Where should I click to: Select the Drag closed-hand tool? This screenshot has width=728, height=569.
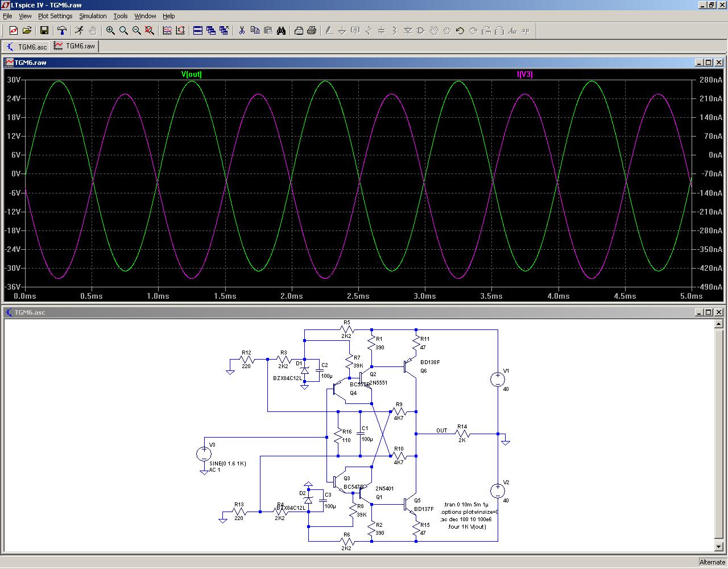447,31
